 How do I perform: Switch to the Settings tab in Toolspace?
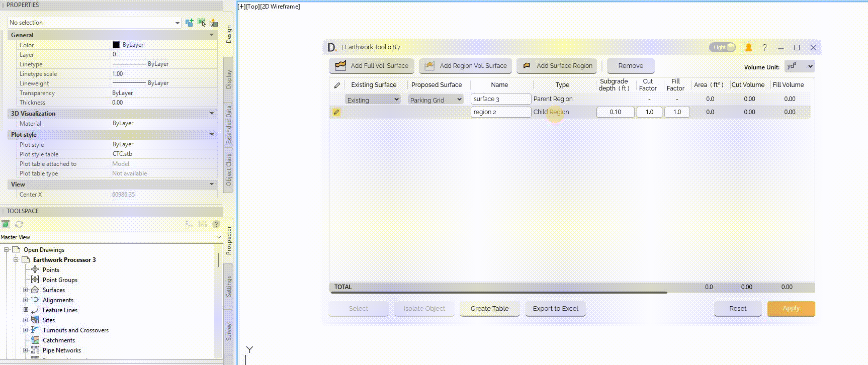point(229,287)
